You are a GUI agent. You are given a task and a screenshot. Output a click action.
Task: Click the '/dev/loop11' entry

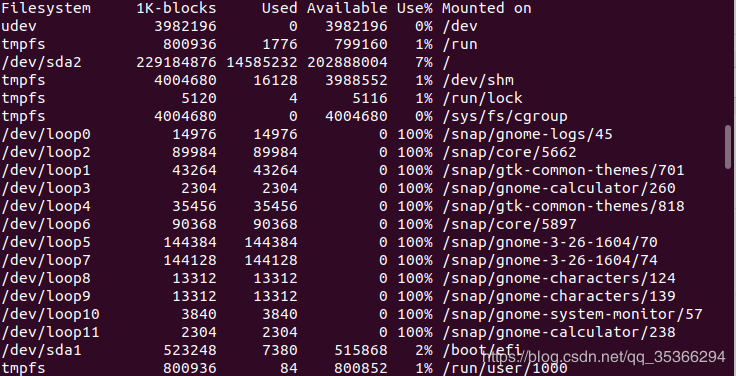coord(50,332)
